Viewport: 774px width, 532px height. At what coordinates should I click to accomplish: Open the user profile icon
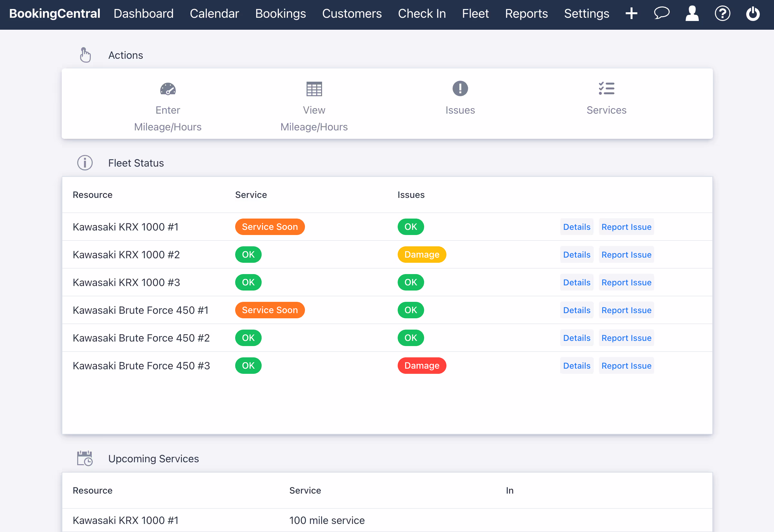click(692, 13)
